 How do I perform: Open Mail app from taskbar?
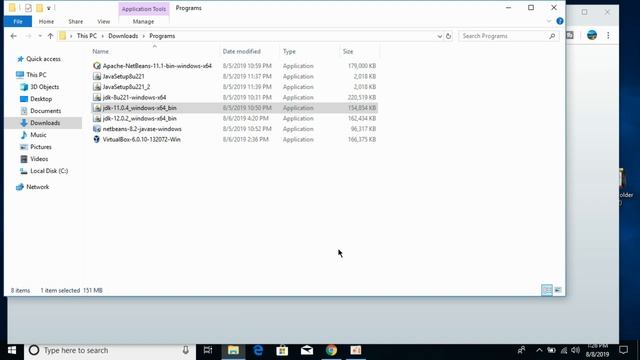coord(307,350)
